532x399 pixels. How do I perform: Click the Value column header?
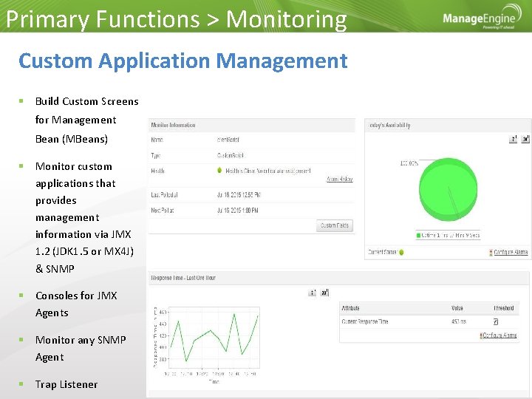point(457,308)
